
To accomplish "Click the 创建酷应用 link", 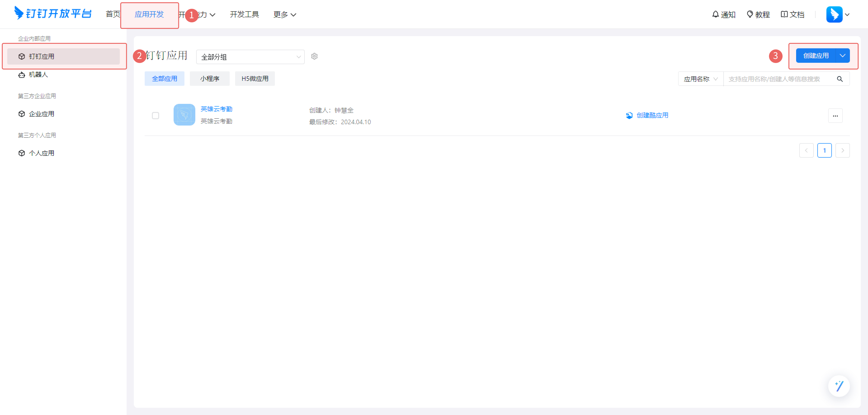I will [x=652, y=115].
